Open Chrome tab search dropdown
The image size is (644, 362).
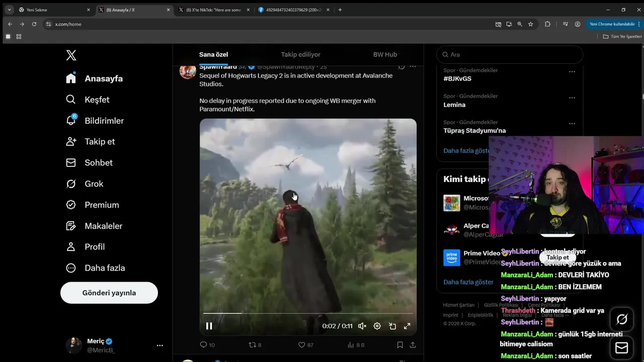point(9,10)
